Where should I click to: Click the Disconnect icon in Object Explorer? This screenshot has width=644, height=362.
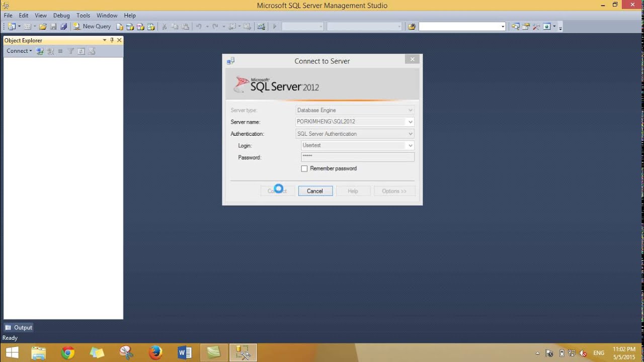pyautogui.click(x=50, y=51)
